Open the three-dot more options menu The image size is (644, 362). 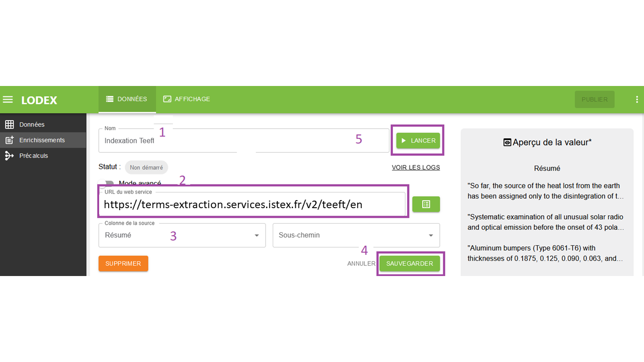[637, 100]
